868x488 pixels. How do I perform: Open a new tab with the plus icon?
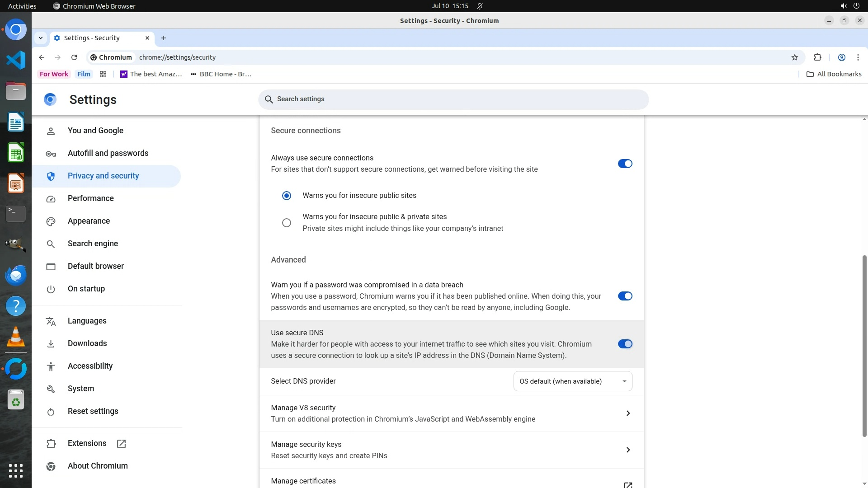(x=164, y=38)
